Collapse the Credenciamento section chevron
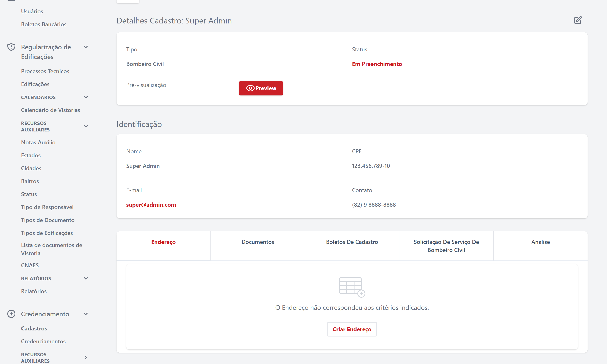 tap(86, 314)
